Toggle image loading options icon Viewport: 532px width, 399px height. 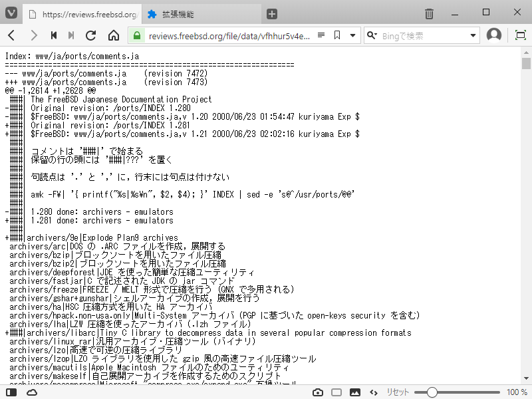[355, 392]
